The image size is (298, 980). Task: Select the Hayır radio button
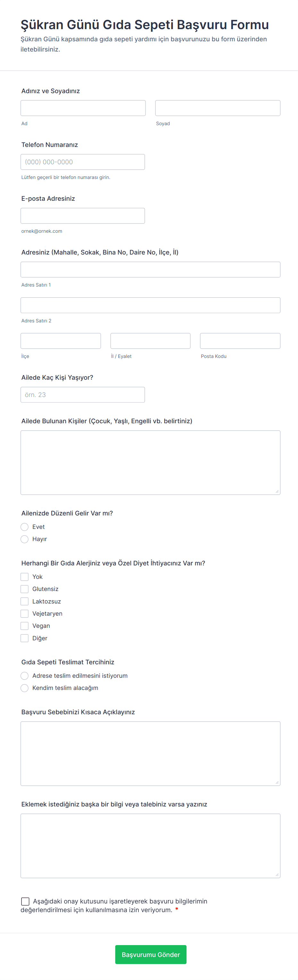[x=24, y=539]
